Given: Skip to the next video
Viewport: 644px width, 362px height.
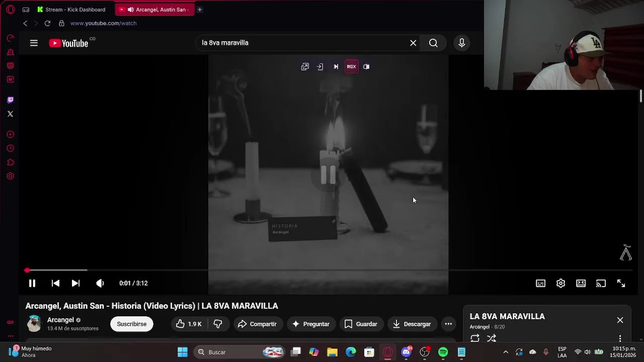Looking at the screenshot, I should tap(75, 284).
